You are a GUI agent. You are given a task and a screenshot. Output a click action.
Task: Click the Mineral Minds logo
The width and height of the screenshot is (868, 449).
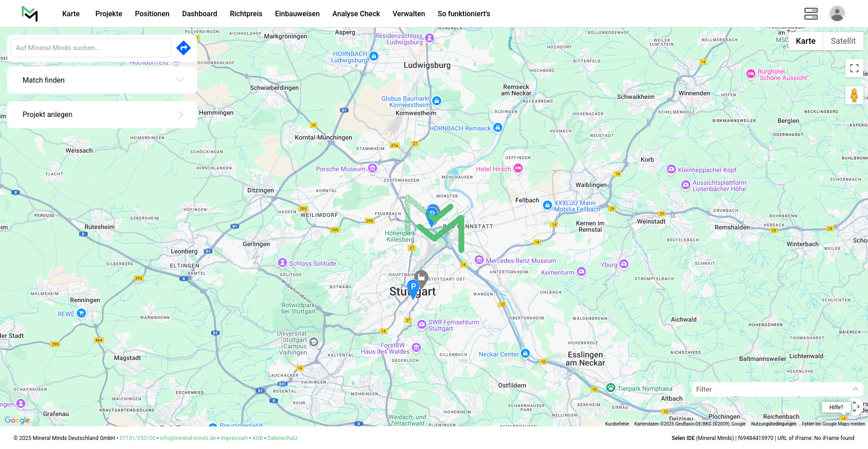pos(30,14)
